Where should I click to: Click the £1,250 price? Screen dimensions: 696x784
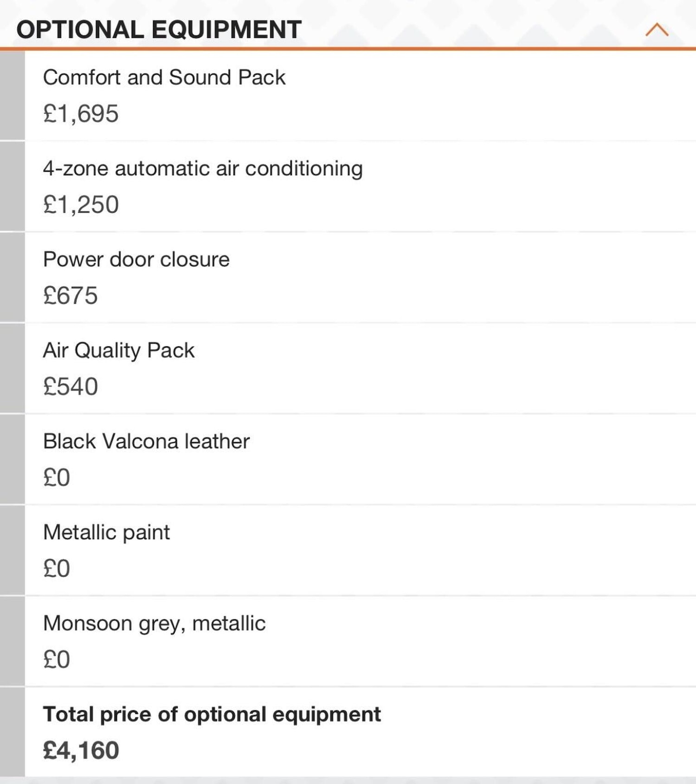coord(81,205)
